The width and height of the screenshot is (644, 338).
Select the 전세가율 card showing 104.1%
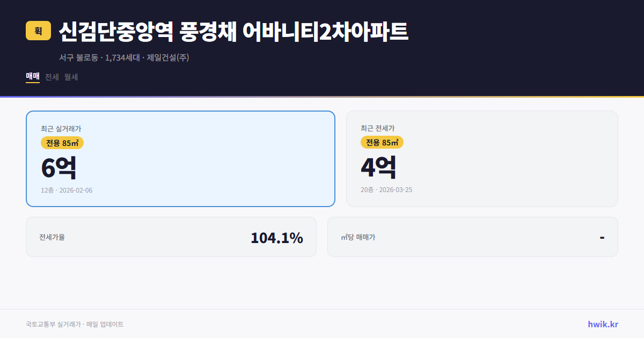[x=172, y=237]
